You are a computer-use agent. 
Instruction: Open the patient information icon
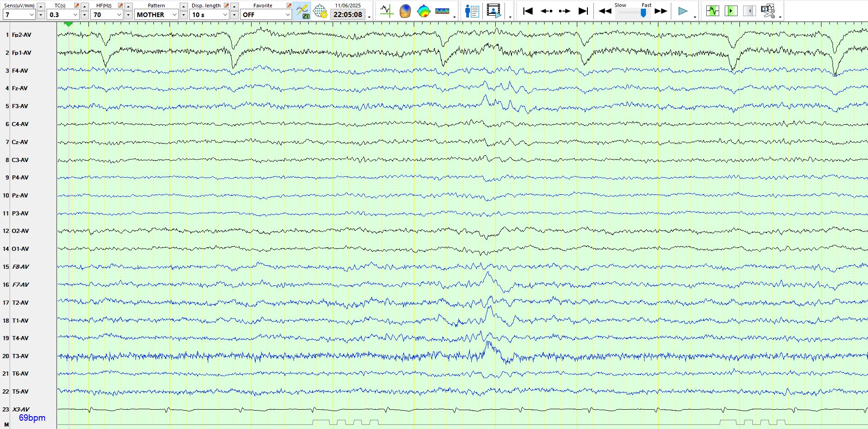click(x=472, y=11)
